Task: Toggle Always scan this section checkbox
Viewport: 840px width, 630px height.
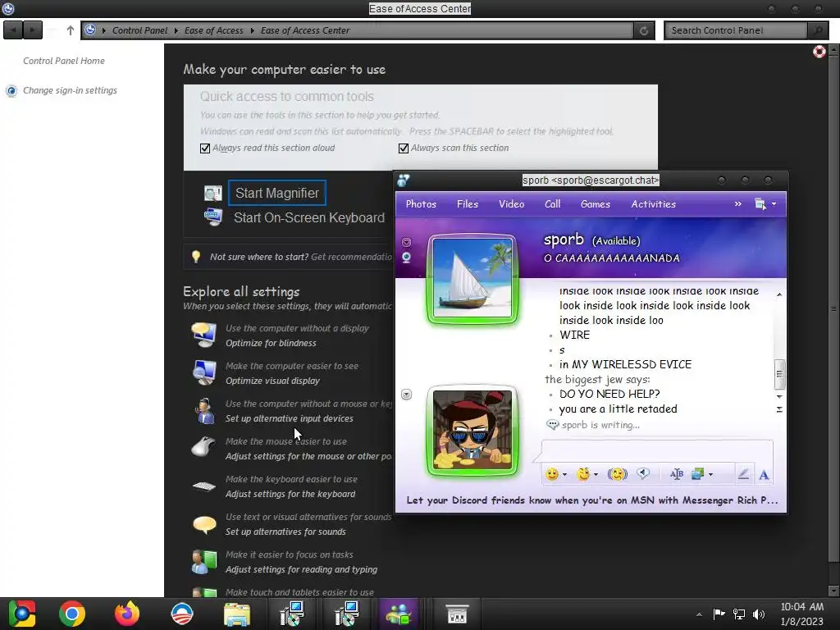Action: (x=404, y=148)
